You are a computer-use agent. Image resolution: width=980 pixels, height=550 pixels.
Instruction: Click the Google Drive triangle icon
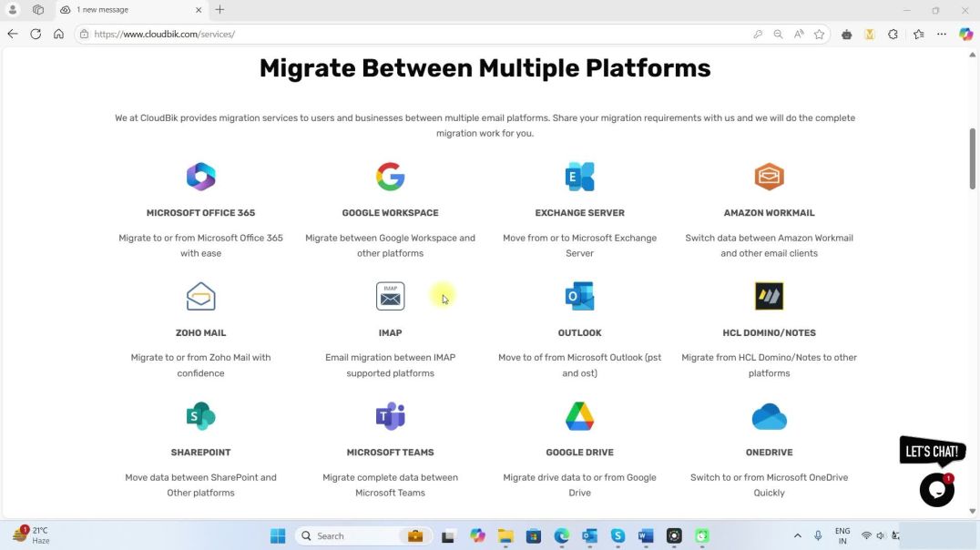[579, 416]
